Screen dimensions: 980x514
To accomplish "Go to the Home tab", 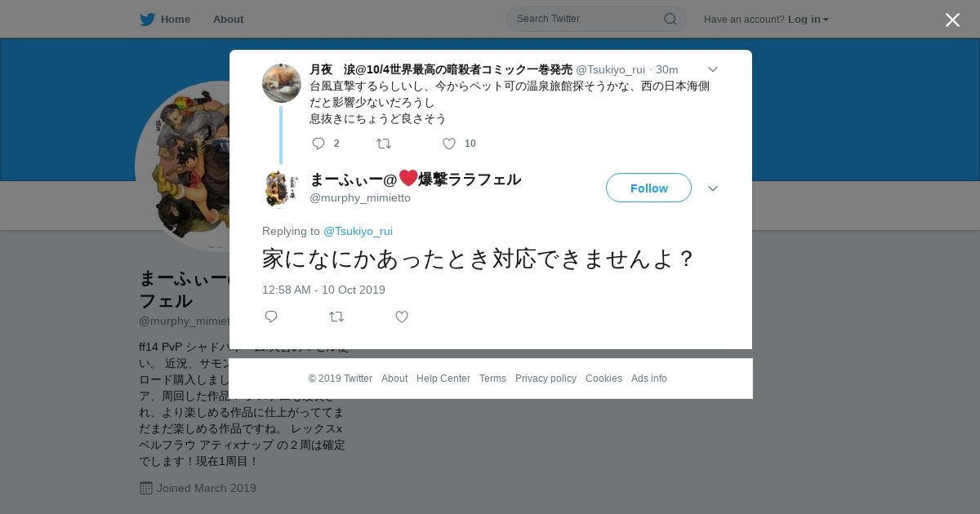I will pos(165,19).
